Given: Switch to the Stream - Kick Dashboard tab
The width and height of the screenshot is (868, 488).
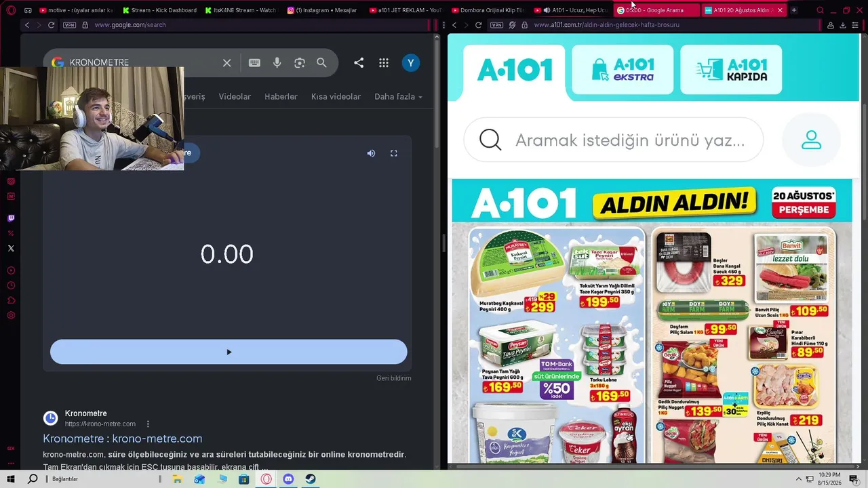Looking at the screenshot, I should 159,10.
